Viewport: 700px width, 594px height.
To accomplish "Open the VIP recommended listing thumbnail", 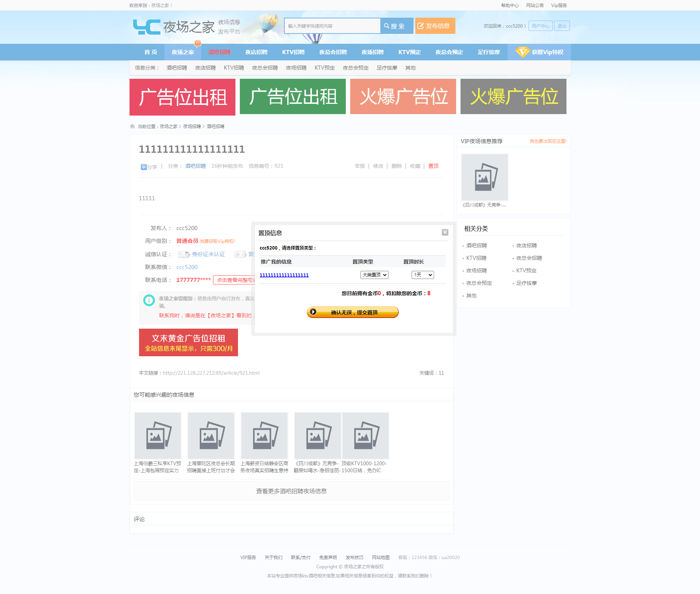I will pos(484,177).
